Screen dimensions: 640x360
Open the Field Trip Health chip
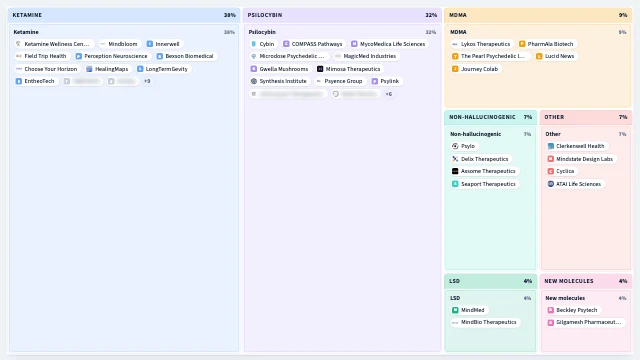pyautogui.click(x=42, y=56)
